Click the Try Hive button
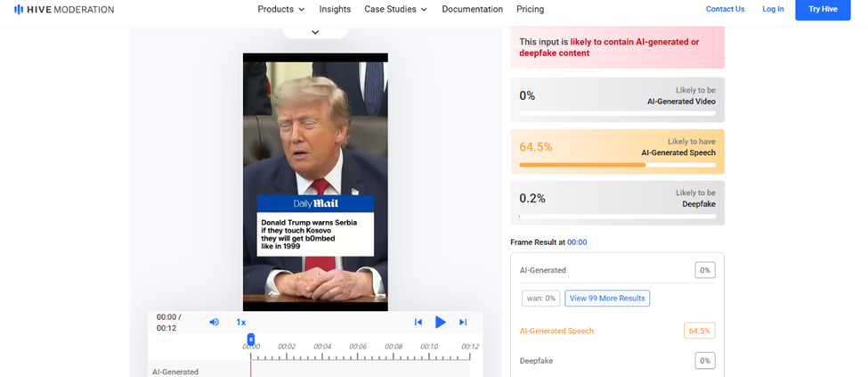 tap(823, 10)
